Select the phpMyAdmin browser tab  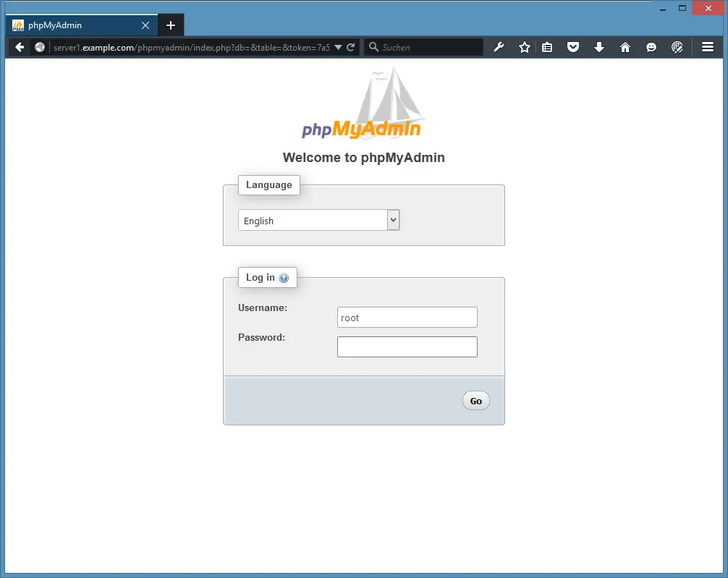tap(81, 25)
